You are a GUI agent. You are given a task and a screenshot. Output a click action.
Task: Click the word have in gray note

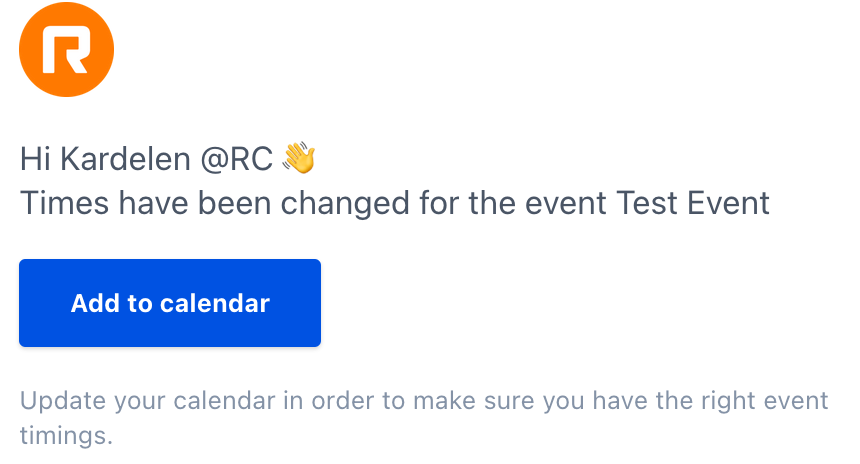[620, 401]
